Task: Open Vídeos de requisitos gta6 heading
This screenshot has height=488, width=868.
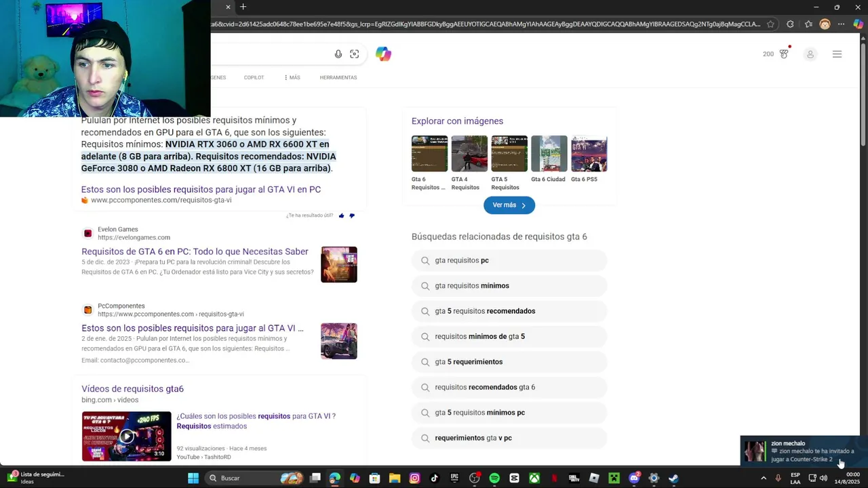Action: pos(132,389)
